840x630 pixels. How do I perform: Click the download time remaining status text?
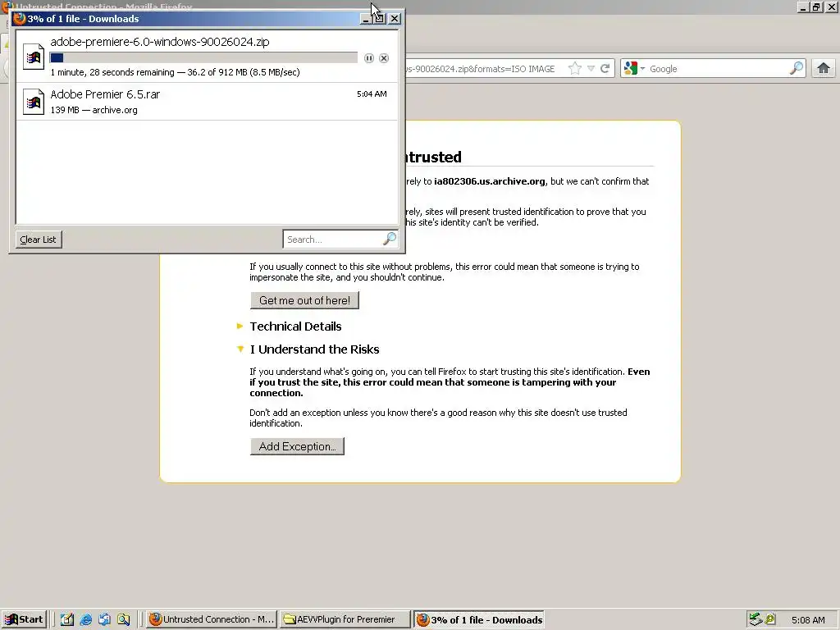176,72
